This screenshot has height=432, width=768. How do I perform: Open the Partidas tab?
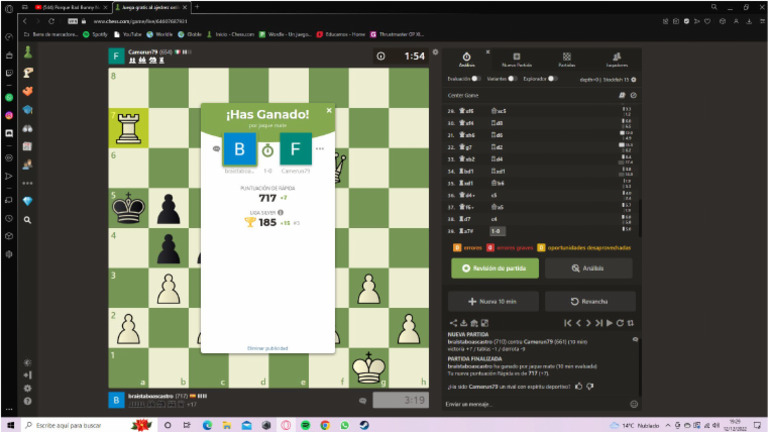(x=567, y=60)
